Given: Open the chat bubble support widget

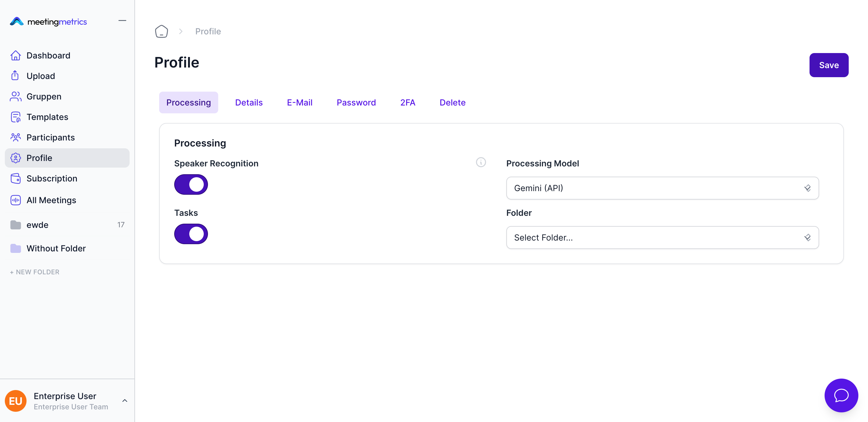Looking at the screenshot, I should [x=841, y=395].
